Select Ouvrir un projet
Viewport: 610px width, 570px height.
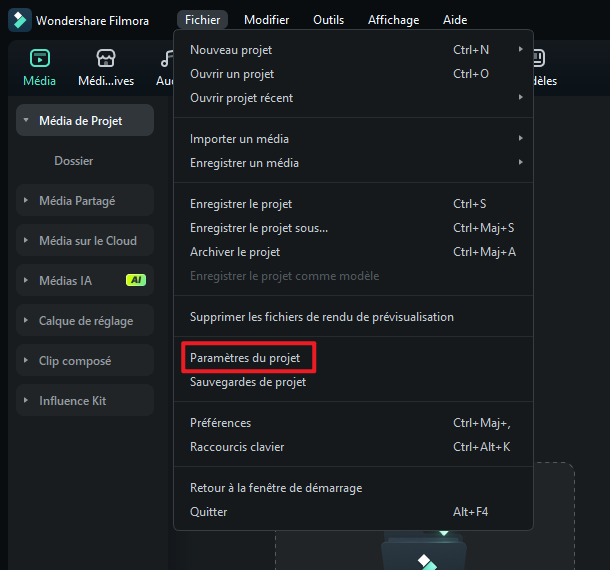tap(353, 74)
